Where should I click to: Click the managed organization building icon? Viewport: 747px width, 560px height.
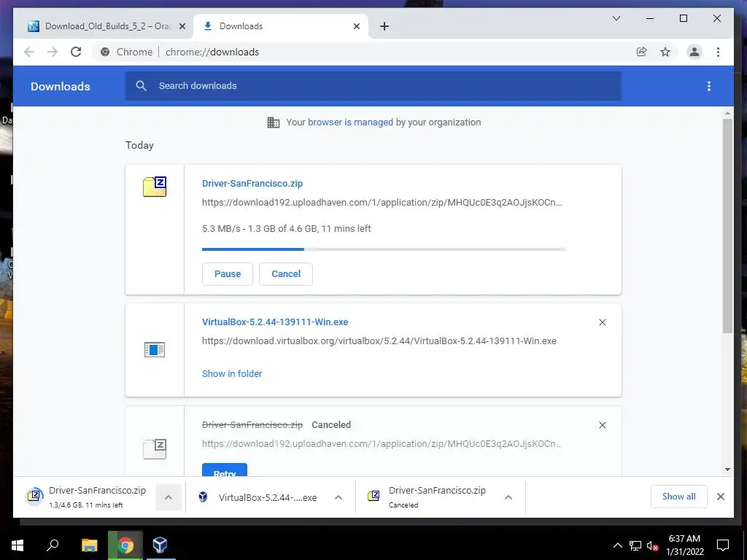(x=274, y=122)
